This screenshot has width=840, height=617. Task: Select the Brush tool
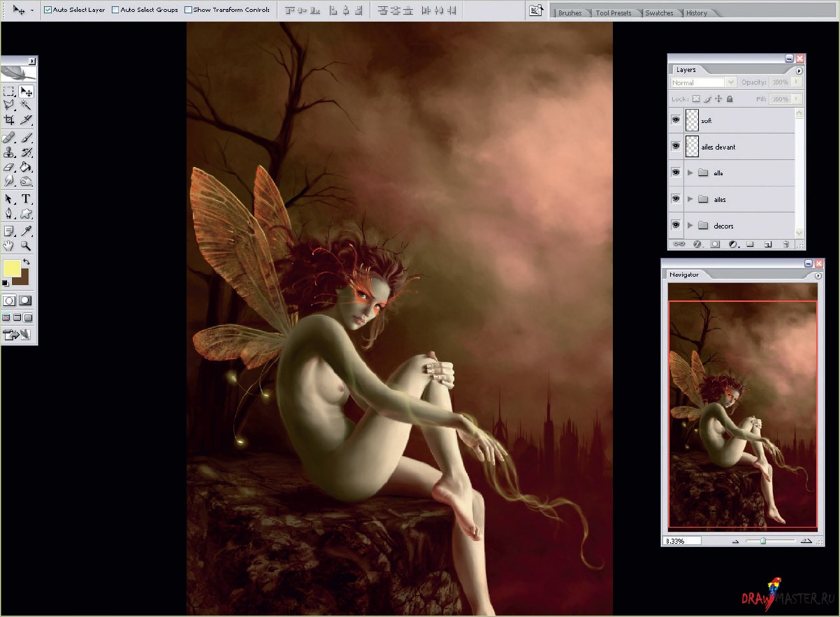[27, 138]
